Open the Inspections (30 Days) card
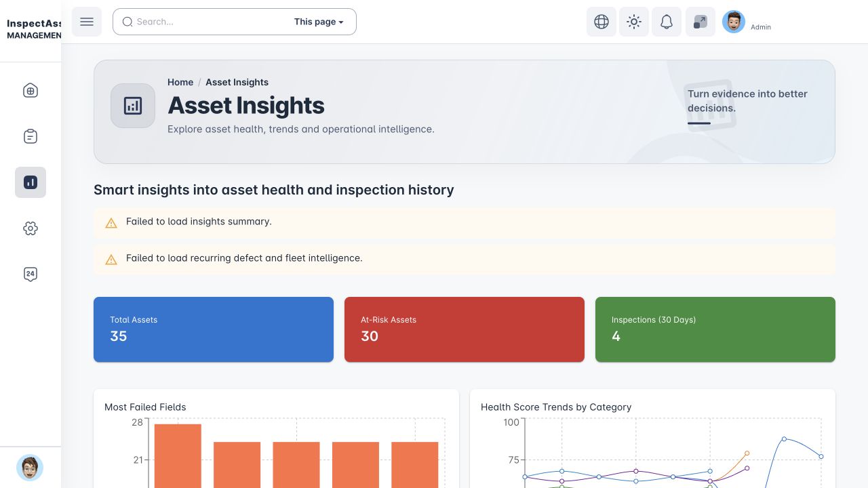 (x=715, y=329)
